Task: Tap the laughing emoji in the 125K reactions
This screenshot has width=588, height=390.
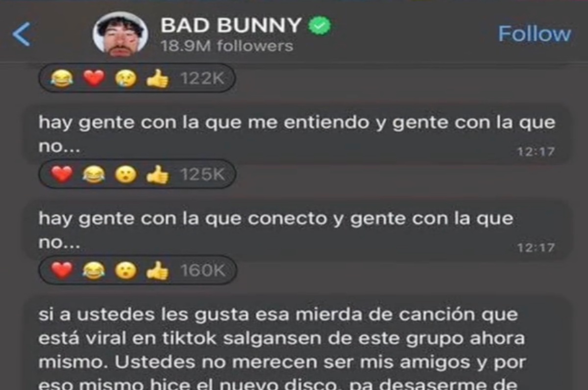Action: pyautogui.click(x=94, y=174)
